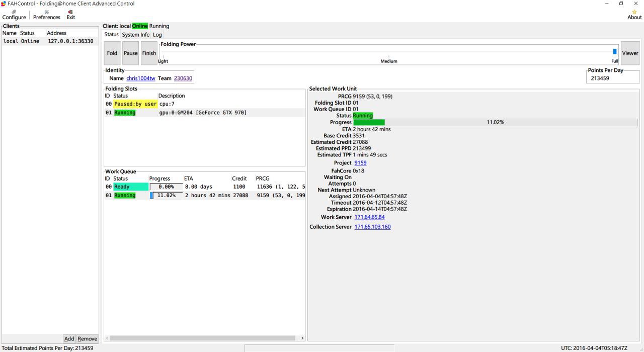
Task: Click the Work Queue Progress column header
Action: [x=159, y=179]
